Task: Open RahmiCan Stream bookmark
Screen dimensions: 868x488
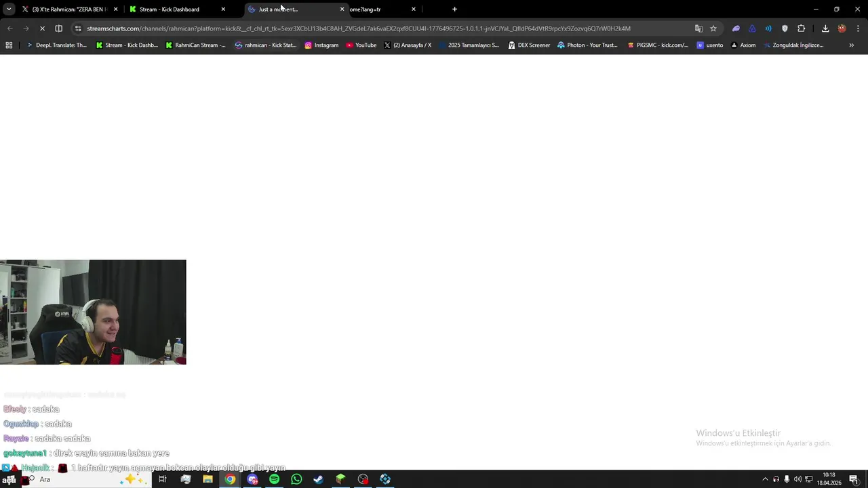Action: tap(196, 45)
